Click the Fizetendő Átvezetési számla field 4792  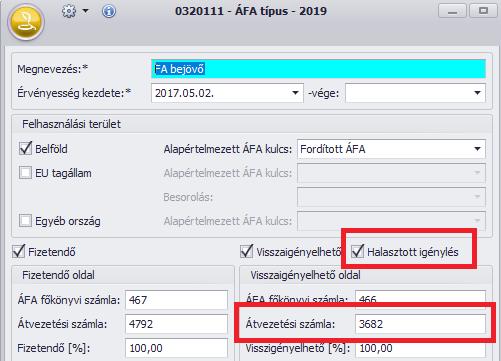coord(176,324)
